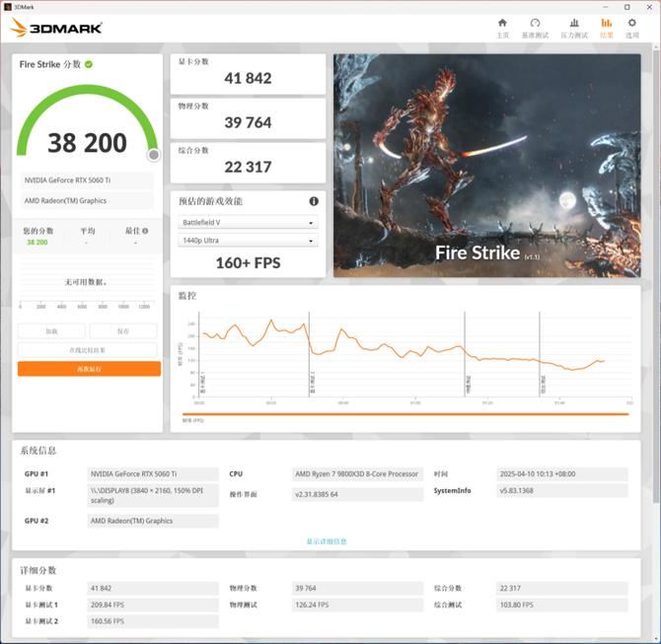Screen dimensions: 661x644
Task: Click the AMD Ryzen 7 9800X3D processor field
Action: [x=357, y=474]
